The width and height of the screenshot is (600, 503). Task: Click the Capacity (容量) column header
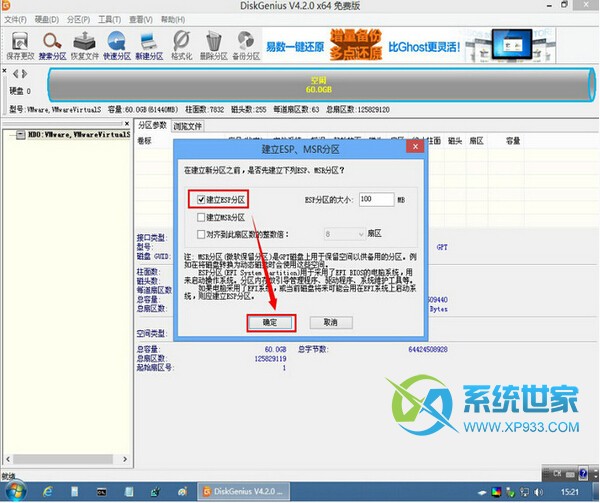pyautogui.click(x=513, y=141)
